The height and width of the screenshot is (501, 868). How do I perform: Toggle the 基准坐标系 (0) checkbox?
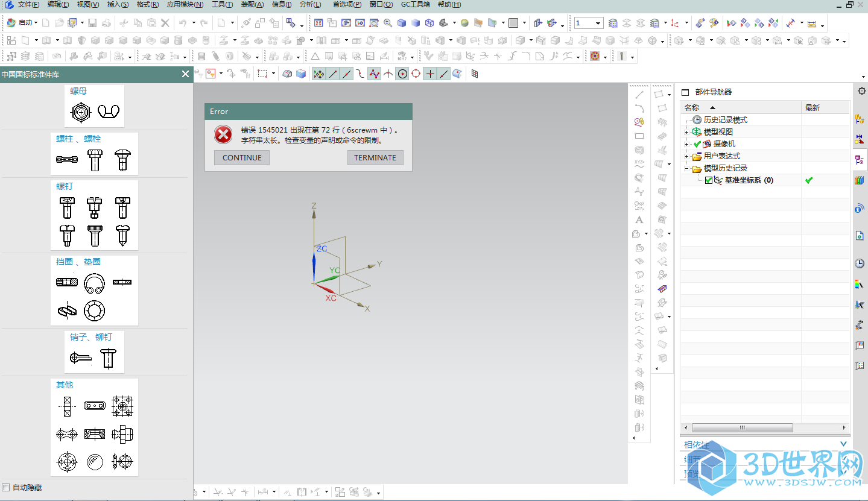point(709,180)
